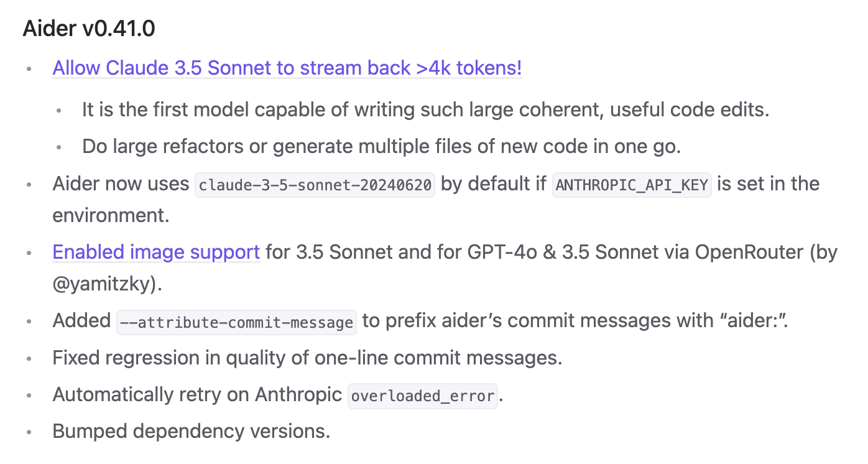This screenshot has height=464, width=868.
Task: Click the overloaded_error code snippet
Action: tap(423, 396)
